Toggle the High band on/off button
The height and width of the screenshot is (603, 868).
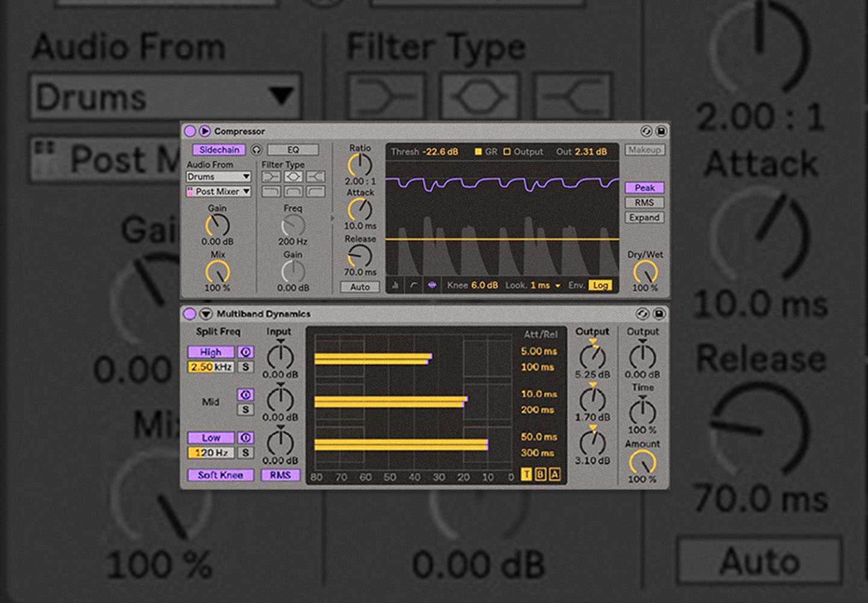pos(210,352)
